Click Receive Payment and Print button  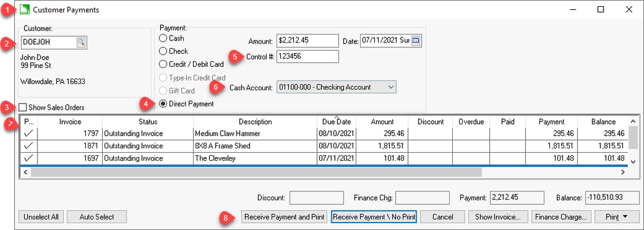[x=284, y=216]
